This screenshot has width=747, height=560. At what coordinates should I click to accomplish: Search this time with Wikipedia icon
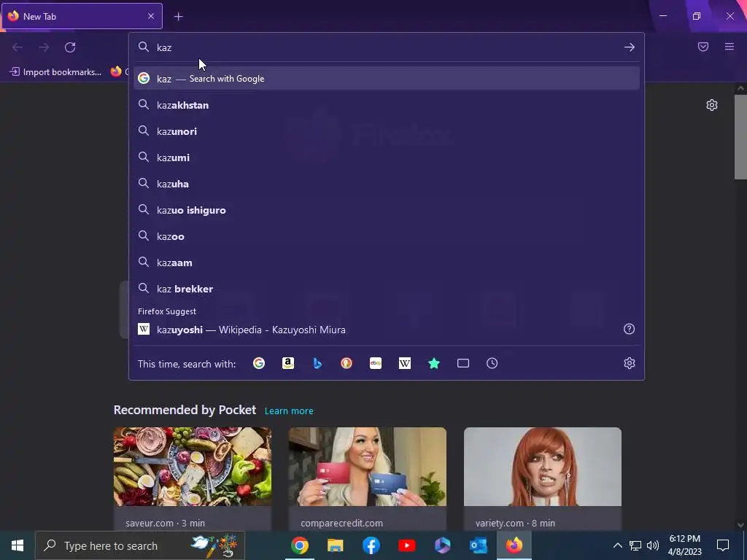(x=404, y=363)
